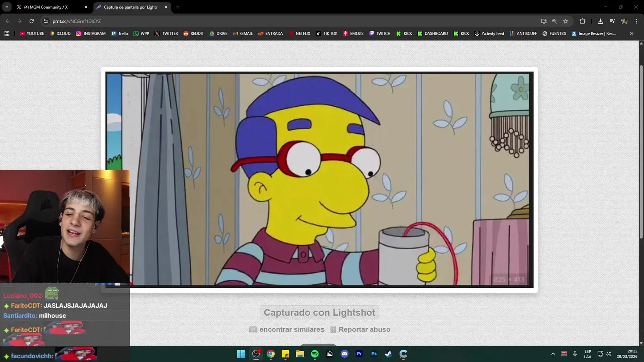This screenshot has width=644, height=362.
Task: Click the forward navigation arrow
Action: 19,21
